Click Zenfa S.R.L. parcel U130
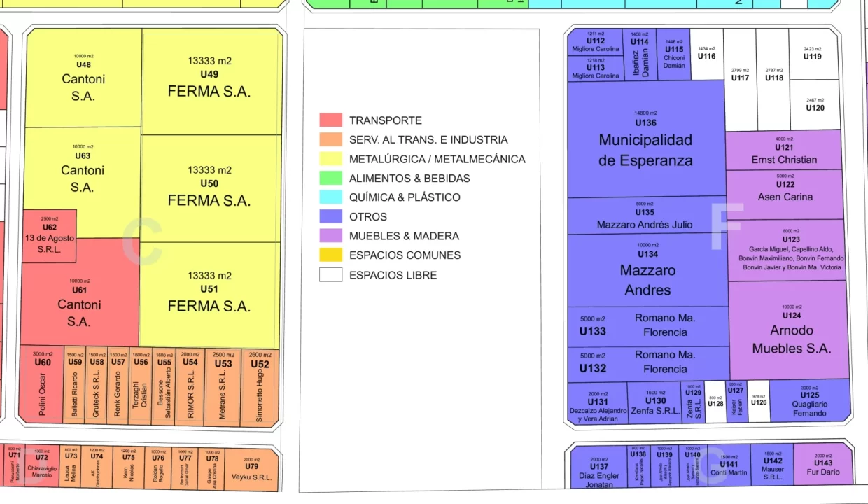868x504 pixels. coord(655,402)
